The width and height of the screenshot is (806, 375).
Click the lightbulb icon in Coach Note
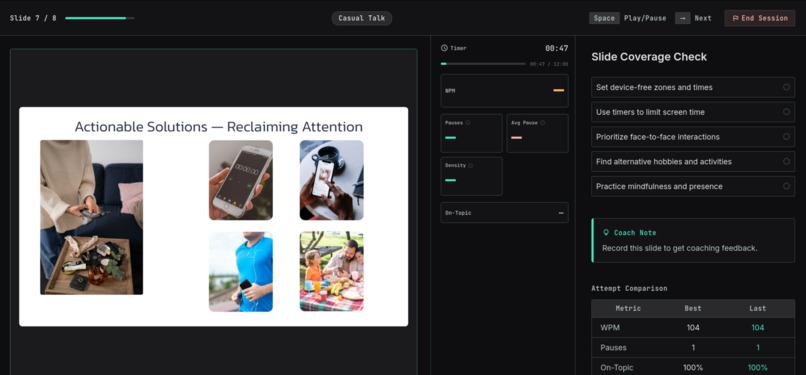606,233
